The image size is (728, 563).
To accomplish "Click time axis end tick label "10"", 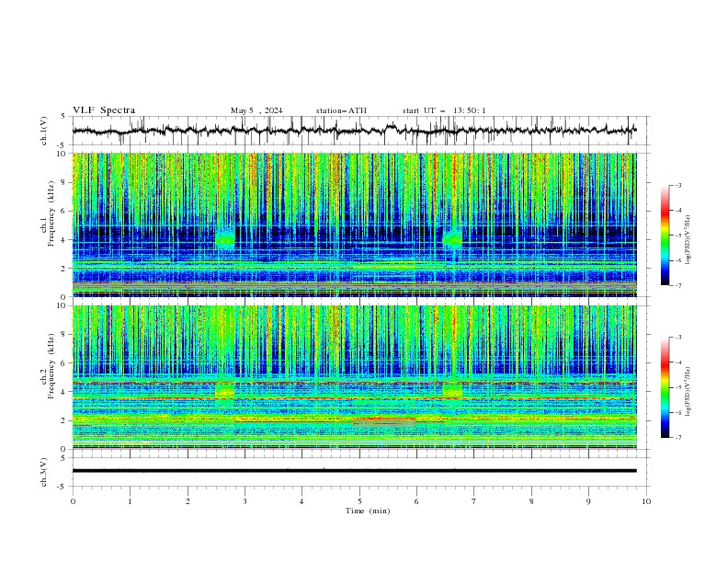I will [x=646, y=501].
